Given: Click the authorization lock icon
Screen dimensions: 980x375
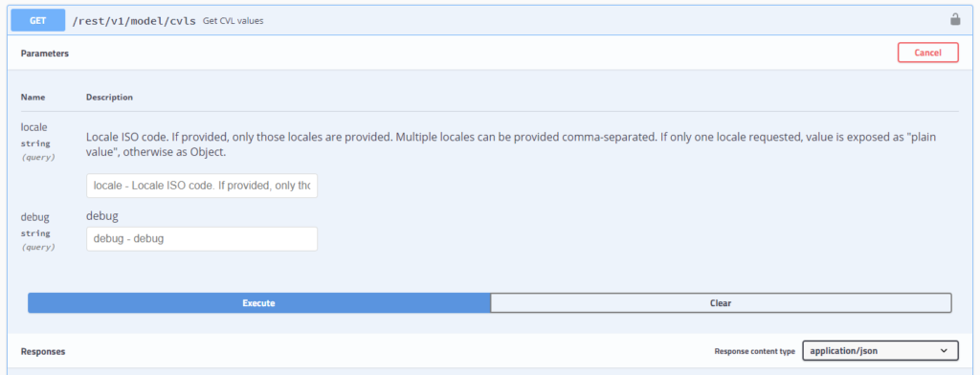Looking at the screenshot, I should pos(955,20).
